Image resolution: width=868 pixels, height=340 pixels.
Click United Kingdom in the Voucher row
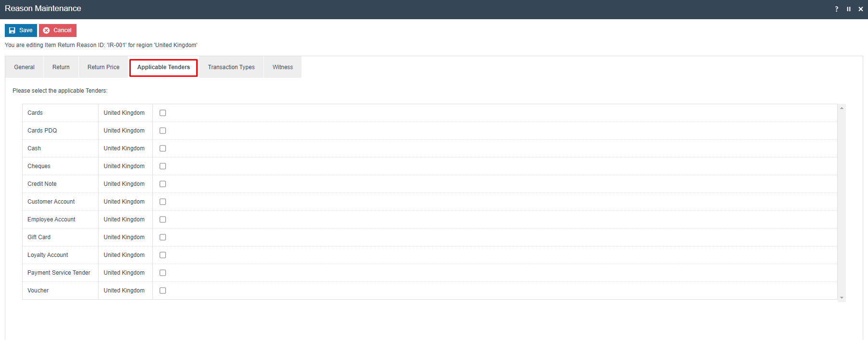tap(124, 291)
